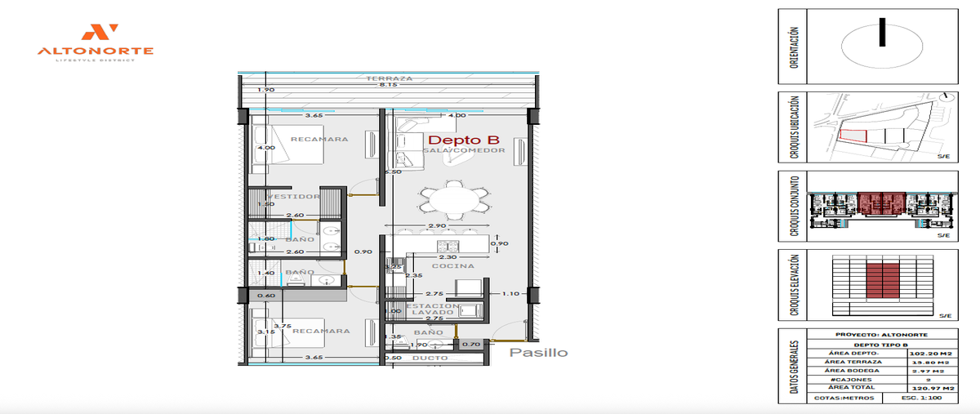Screen dimensions: 980x414
Task: Click the orange Altonorte logo emblem
Action: point(96,33)
